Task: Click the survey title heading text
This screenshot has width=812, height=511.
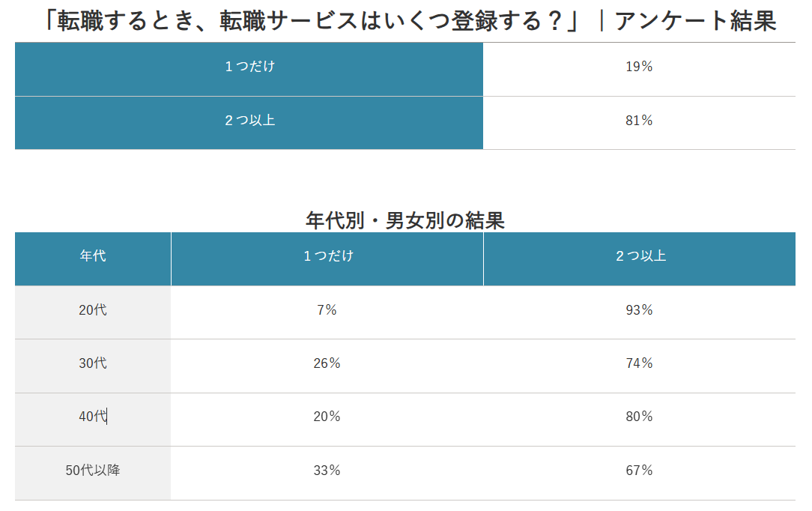Action: (x=409, y=21)
